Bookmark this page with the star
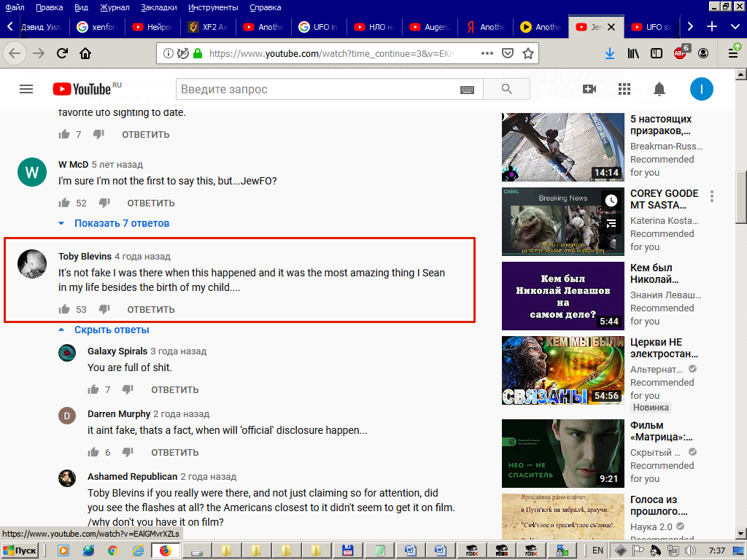 [x=528, y=53]
